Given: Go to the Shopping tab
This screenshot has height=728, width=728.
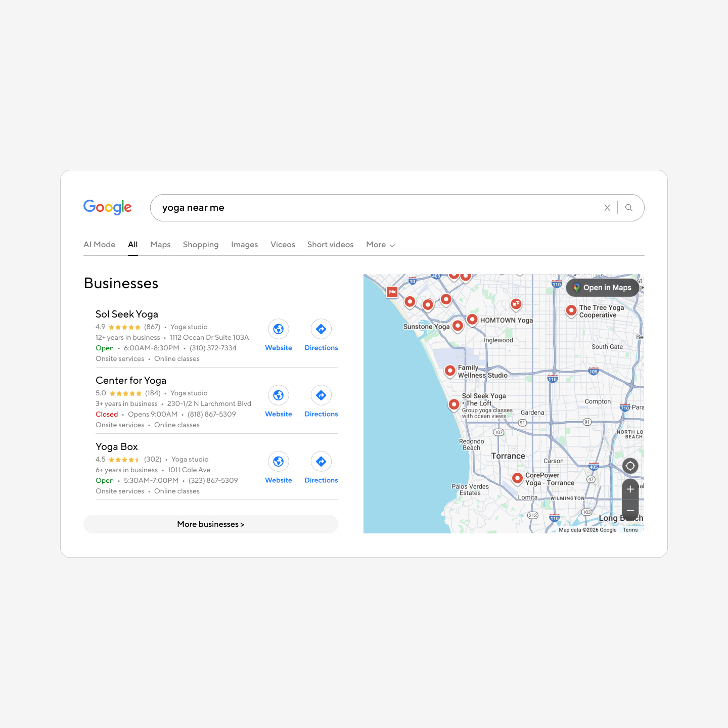Looking at the screenshot, I should click(201, 245).
